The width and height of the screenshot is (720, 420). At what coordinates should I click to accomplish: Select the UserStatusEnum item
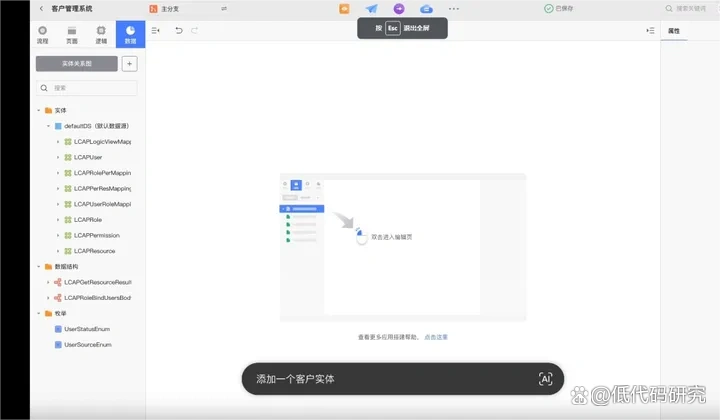click(89, 329)
